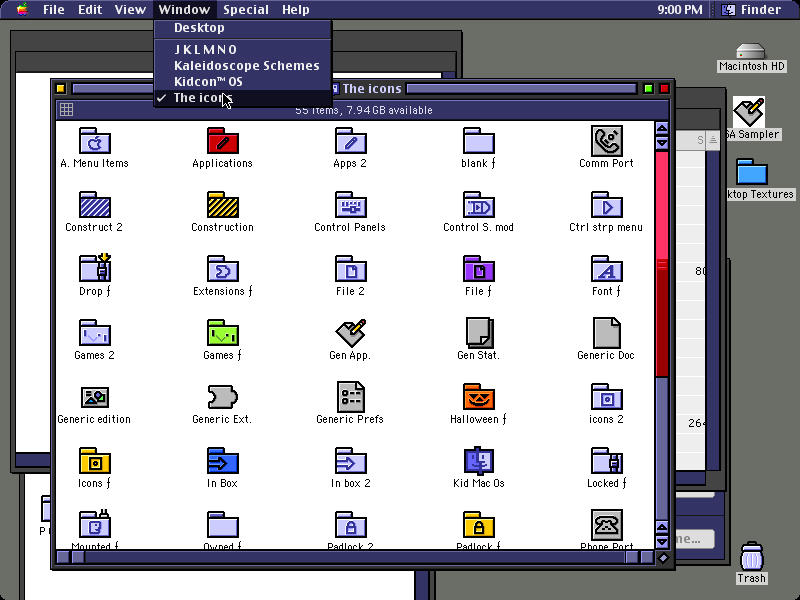
Task: Click the Generic Doc document icon
Action: [607, 333]
